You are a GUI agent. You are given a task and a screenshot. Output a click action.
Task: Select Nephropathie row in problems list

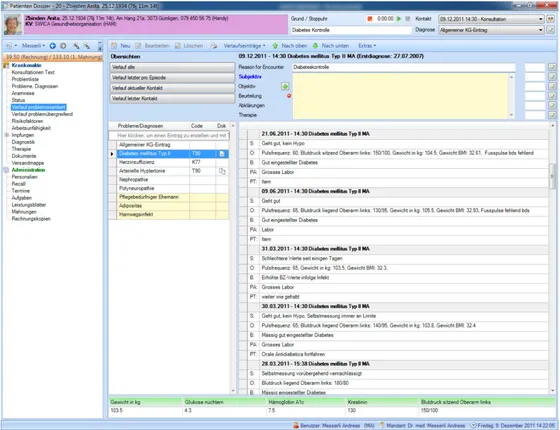tap(169, 180)
